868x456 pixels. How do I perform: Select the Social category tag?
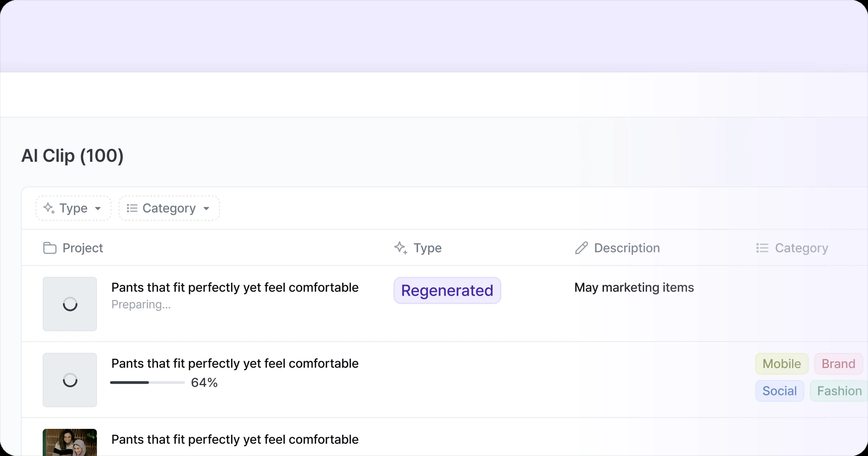(779, 391)
